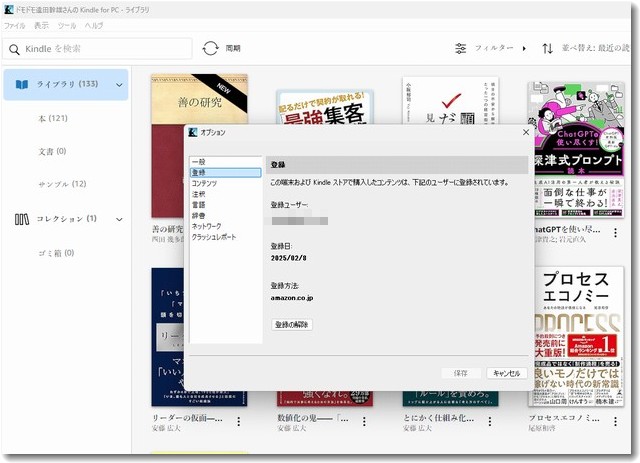
Task: Open the ヘルプ menu
Action: pos(93,25)
